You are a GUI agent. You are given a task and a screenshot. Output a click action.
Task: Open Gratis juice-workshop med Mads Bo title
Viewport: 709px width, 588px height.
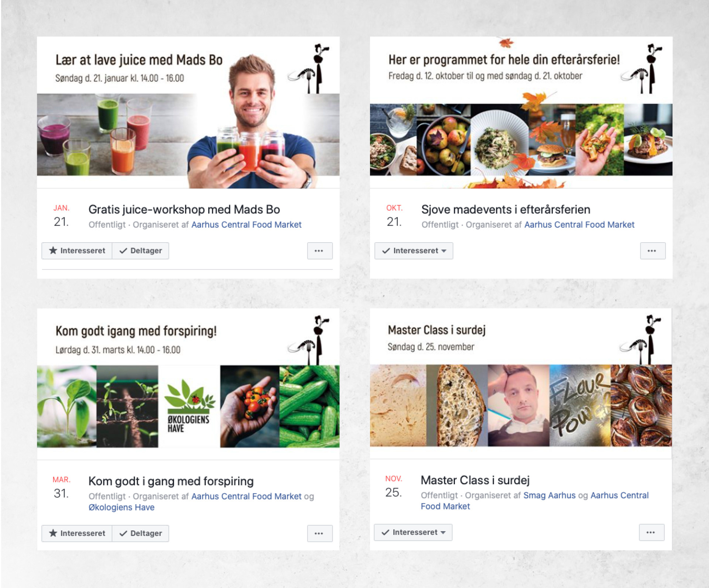click(x=184, y=209)
